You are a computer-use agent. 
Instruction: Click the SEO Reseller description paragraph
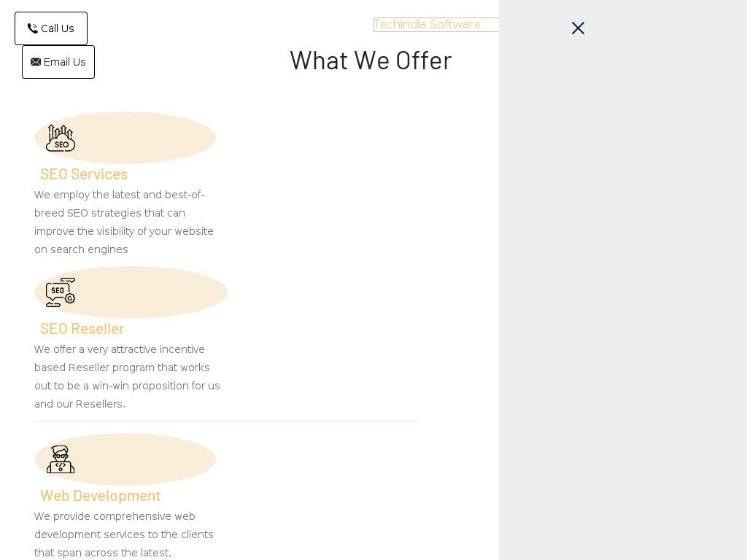pos(127,376)
